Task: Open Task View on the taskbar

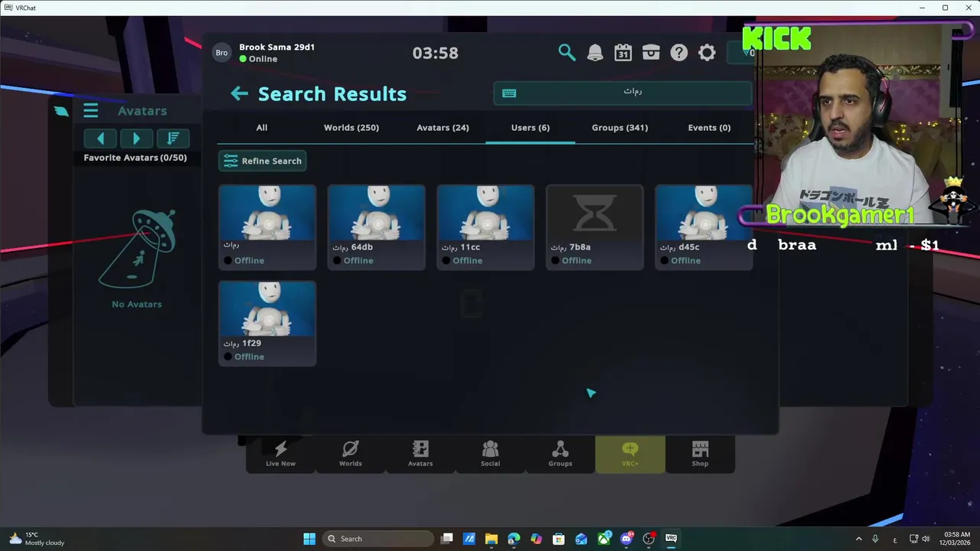Action: point(447,539)
